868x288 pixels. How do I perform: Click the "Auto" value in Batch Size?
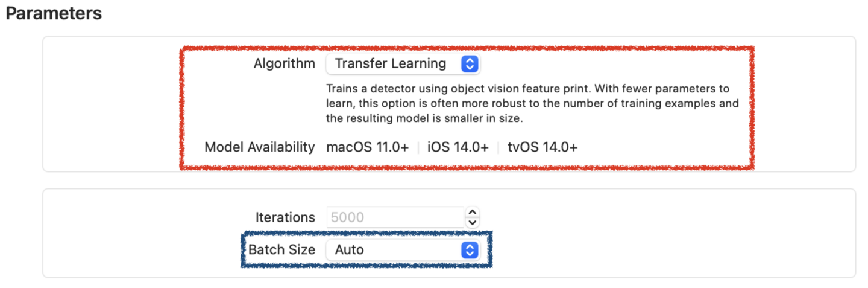click(350, 249)
